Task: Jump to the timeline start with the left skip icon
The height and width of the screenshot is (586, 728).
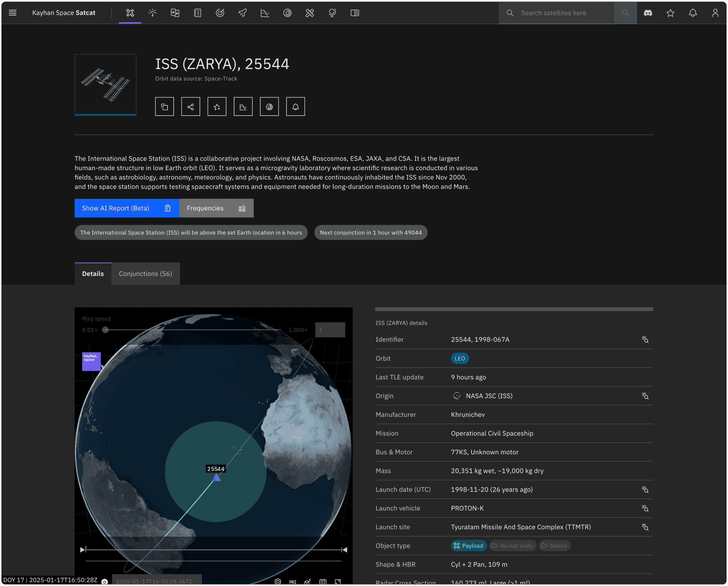Action: pos(83,550)
